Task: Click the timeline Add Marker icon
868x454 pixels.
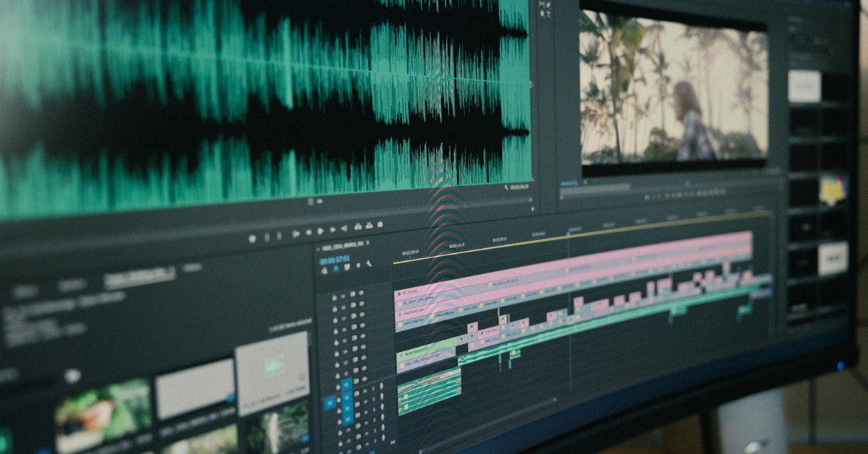Action: (357, 266)
